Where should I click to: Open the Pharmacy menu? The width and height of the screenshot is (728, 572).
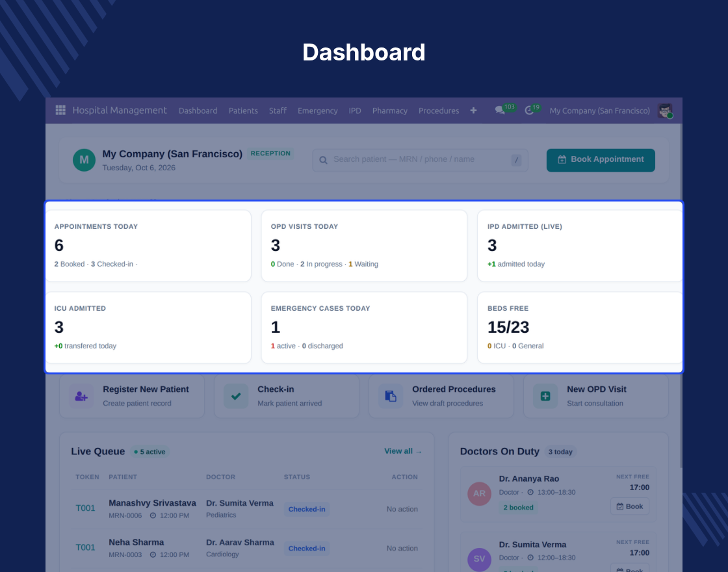[x=389, y=110]
